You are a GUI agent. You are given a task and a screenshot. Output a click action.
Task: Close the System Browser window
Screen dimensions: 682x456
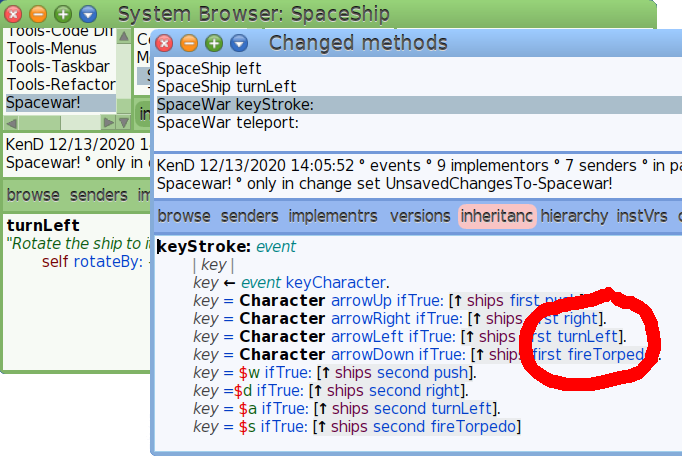pos(14,15)
